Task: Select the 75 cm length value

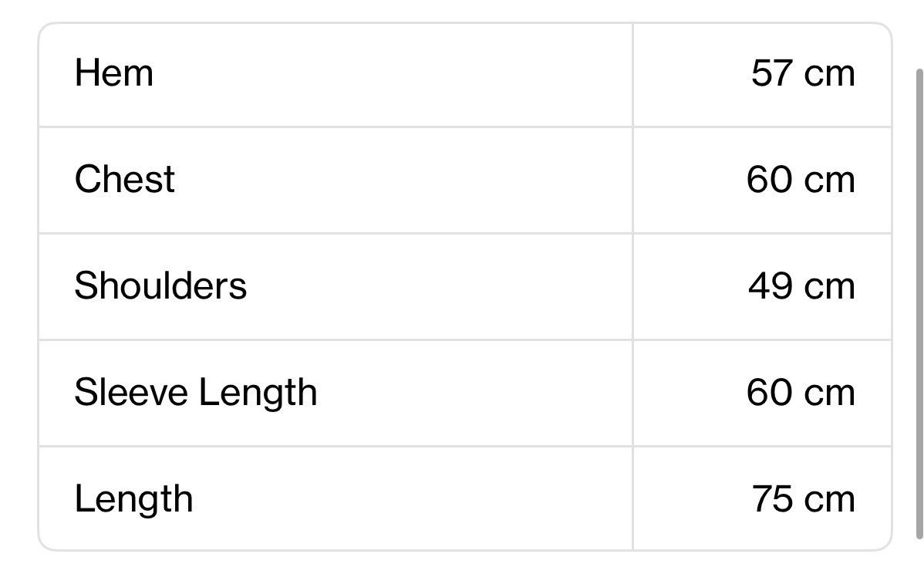Action: [x=803, y=499]
